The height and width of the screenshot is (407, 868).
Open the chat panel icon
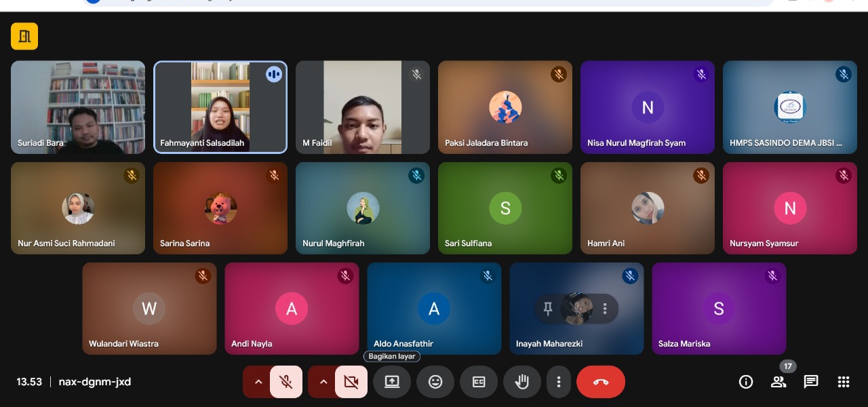coord(811,382)
